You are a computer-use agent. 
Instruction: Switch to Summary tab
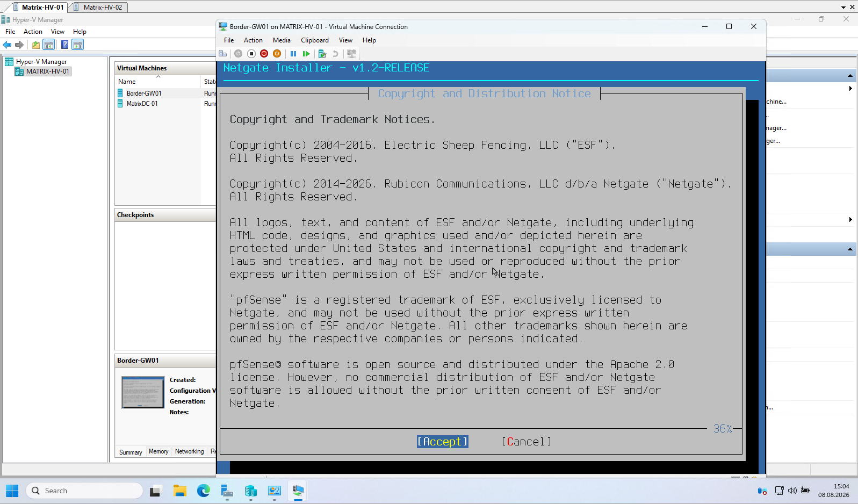[131, 452]
